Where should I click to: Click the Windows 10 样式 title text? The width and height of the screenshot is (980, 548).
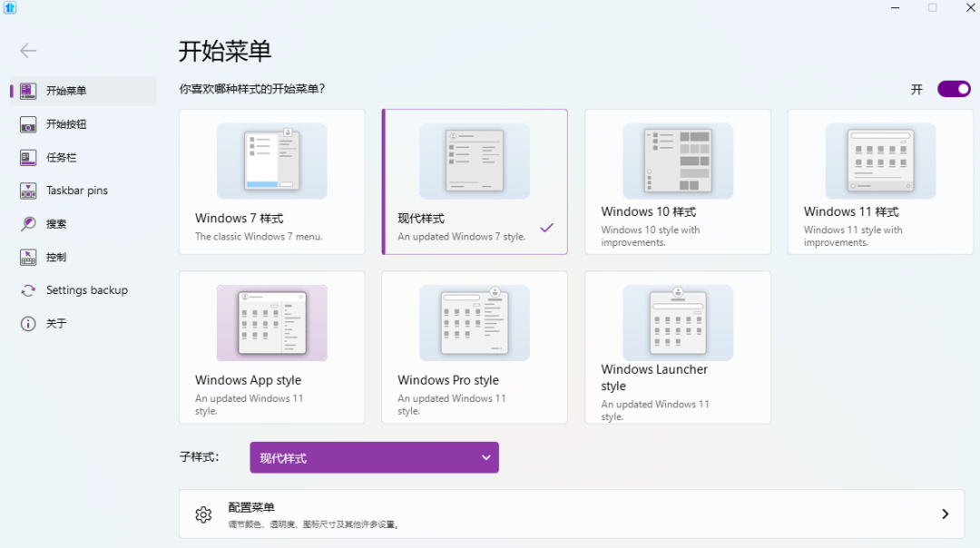[648, 211]
